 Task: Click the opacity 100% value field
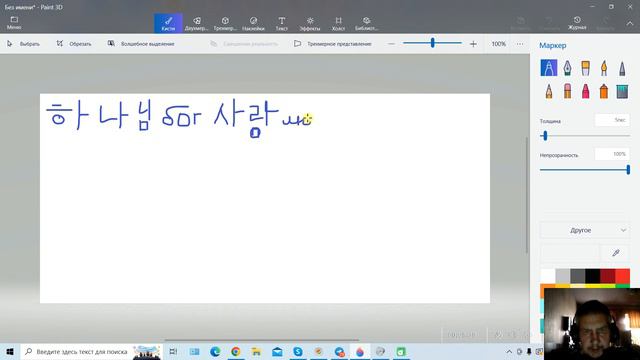pyautogui.click(x=612, y=154)
